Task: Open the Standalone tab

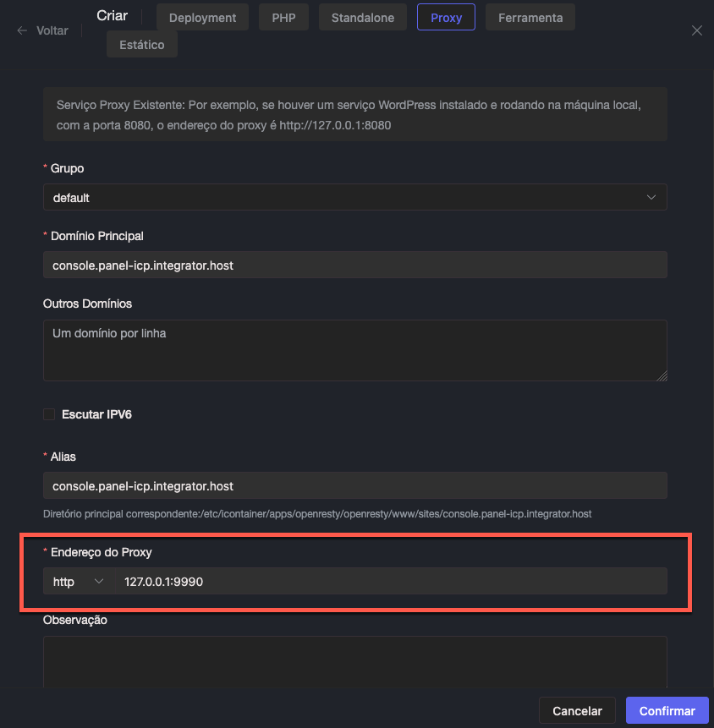Action: [x=362, y=18]
